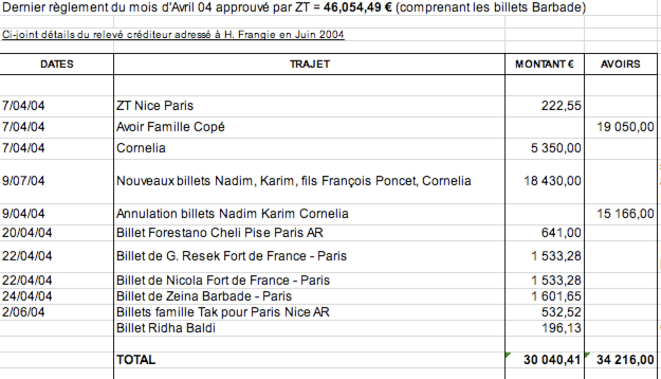Viewport: 661px width, 379px height.
Task: Select the Billet Forestano Cheli Pise Paris cell
Action: (309, 233)
